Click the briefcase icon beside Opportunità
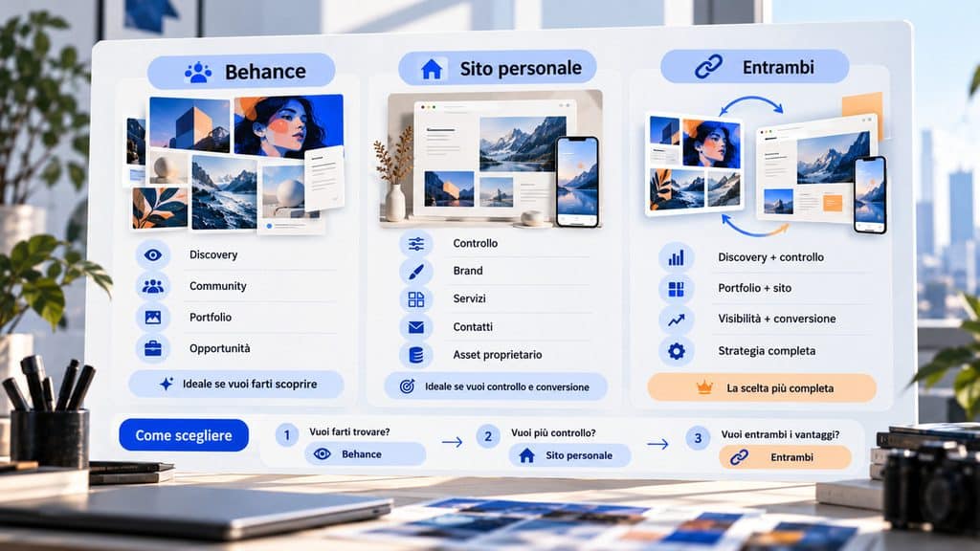The image size is (980, 551). pyautogui.click(x=153, y=348)
